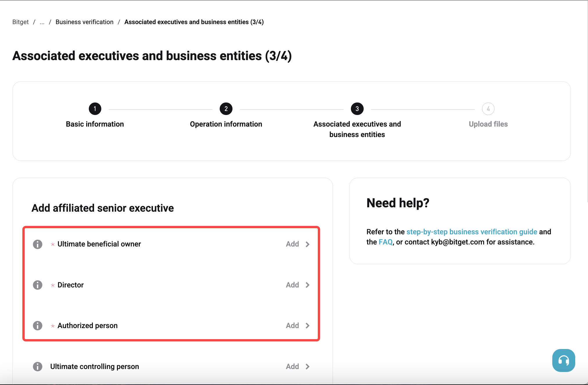Click info icon next to Director
Viewport: 588px width, 385px height.
point(37,285)
